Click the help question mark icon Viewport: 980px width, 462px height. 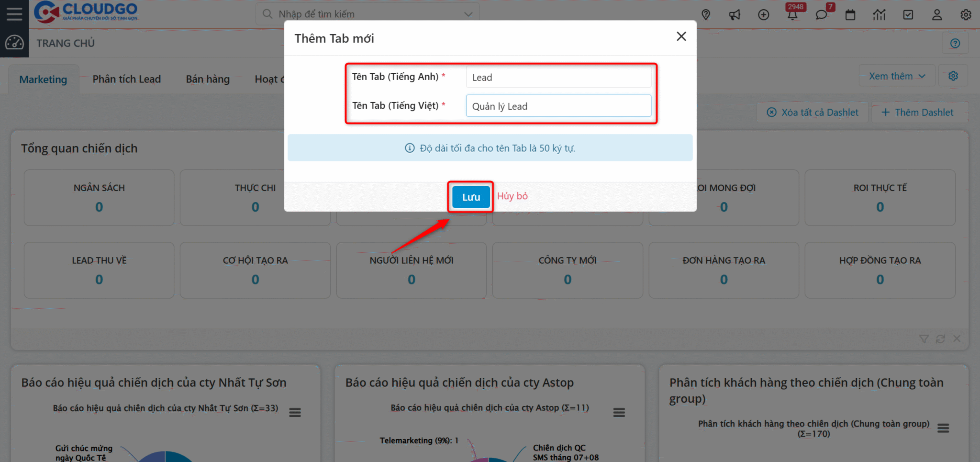point(955,44)
